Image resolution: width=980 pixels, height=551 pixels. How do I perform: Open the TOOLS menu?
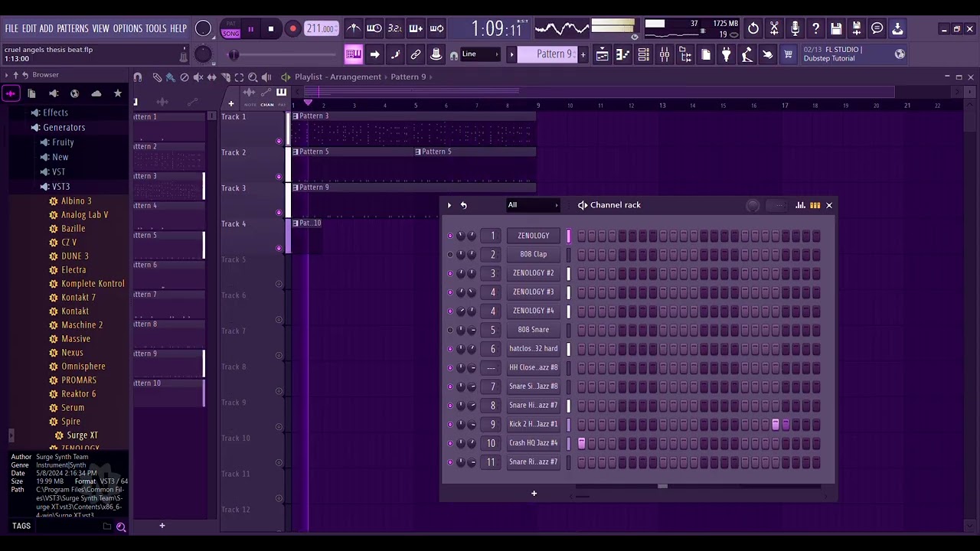(156, 28)
